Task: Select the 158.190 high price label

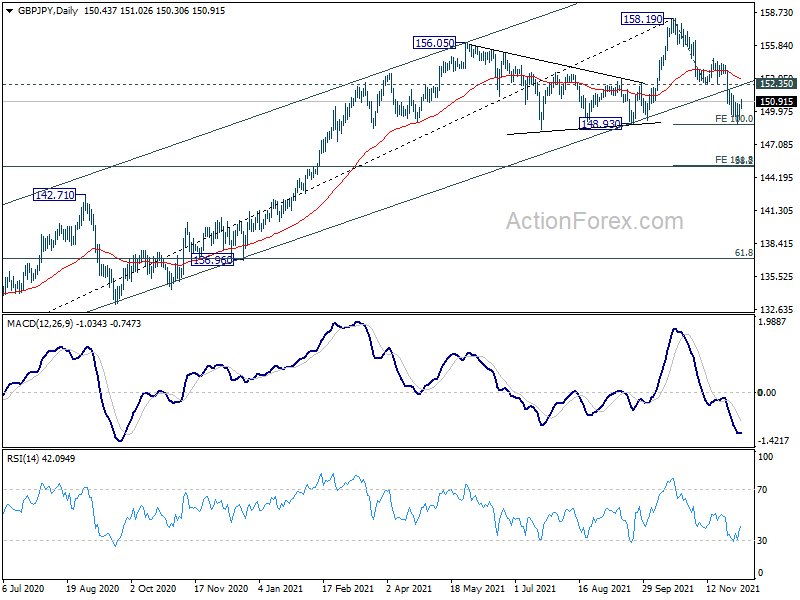Action: coord(642,19)
